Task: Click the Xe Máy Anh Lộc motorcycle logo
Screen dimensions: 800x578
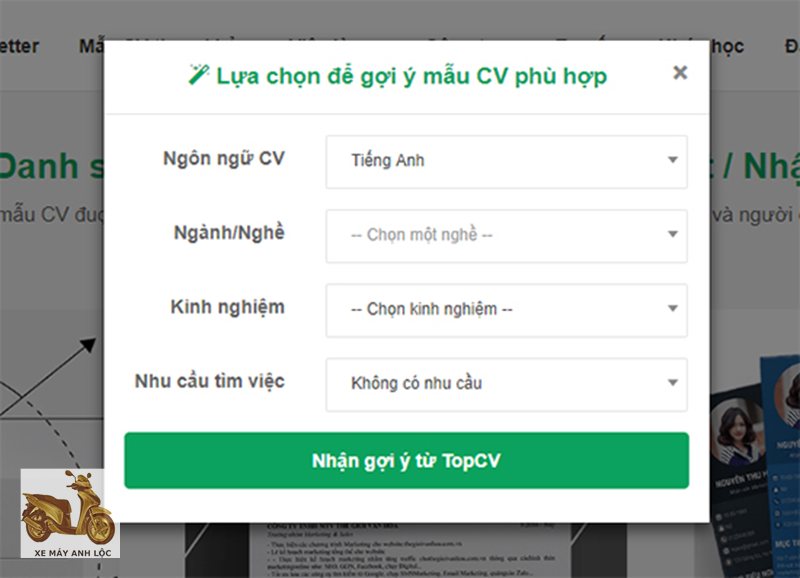Action: [72, 510]
